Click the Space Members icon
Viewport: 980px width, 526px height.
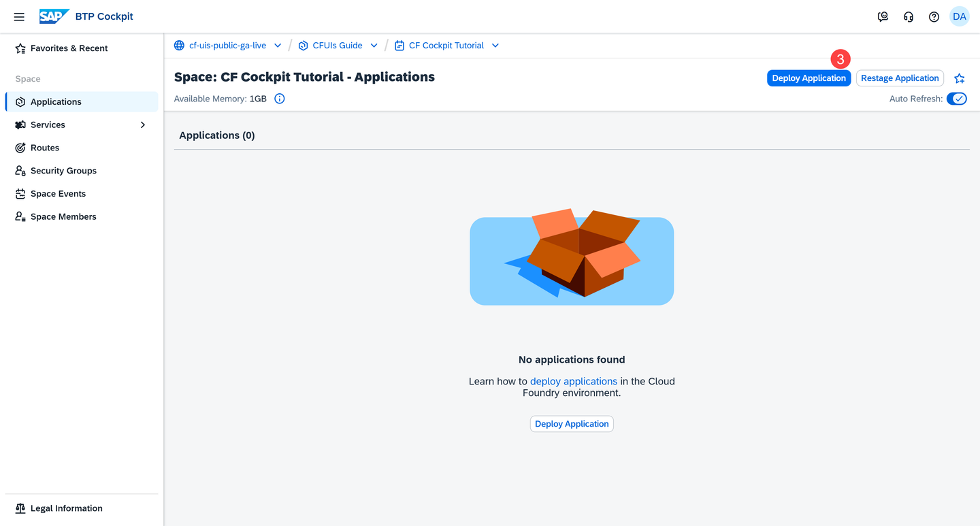point(20,216)
